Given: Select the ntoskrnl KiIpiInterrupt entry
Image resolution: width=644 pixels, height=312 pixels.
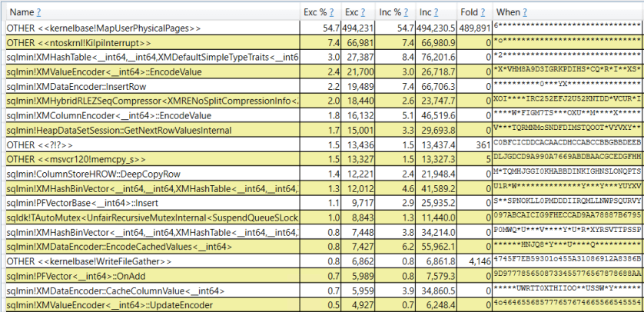Looking at the screenshot, I should point(89,41).
